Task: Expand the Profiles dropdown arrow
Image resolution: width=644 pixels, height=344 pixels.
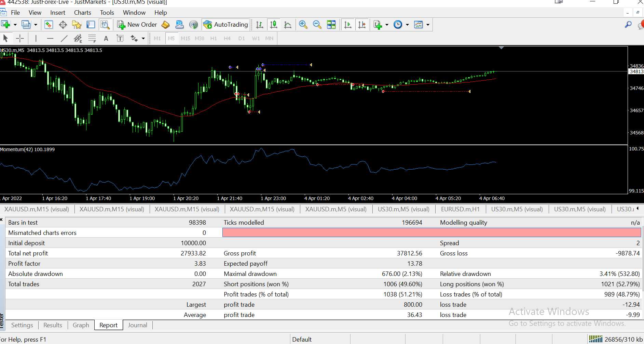Action: coord(36,25)
